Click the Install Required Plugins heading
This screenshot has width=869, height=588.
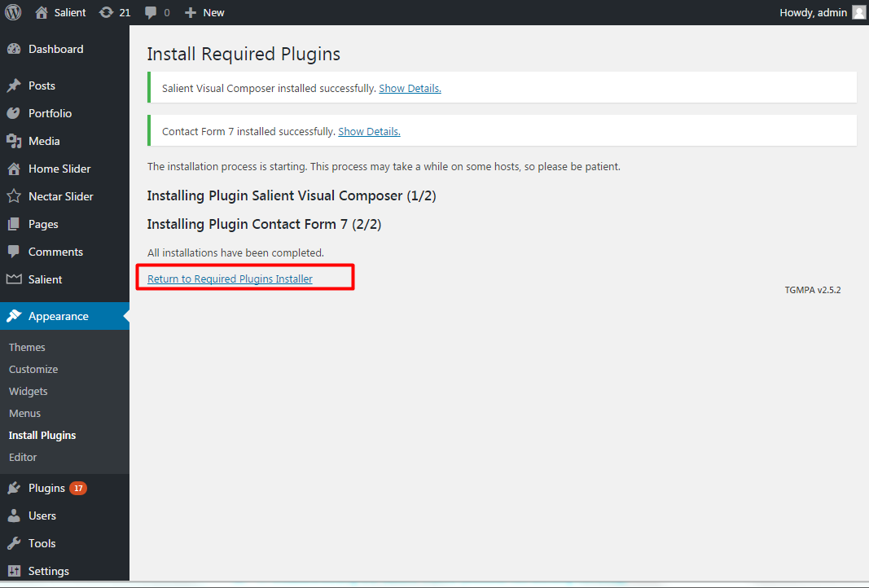click(x=244, y=54)
